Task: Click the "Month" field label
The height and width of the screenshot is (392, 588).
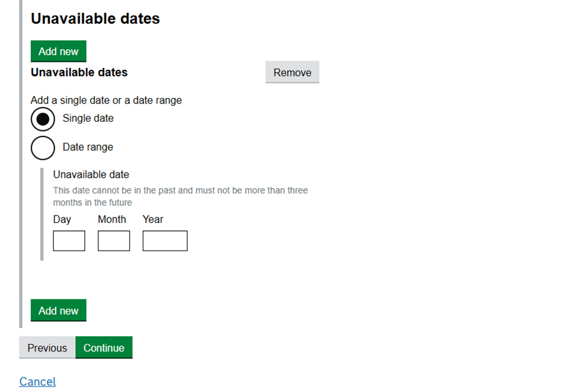Action: (x=112, y=219)
